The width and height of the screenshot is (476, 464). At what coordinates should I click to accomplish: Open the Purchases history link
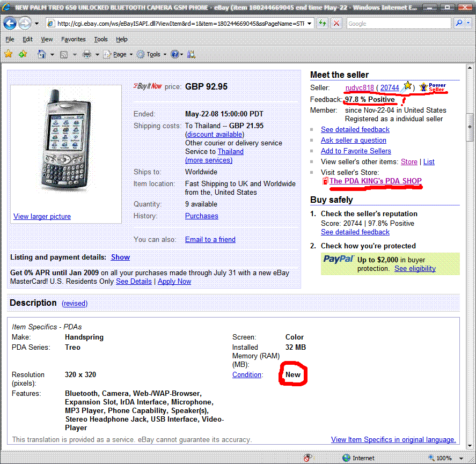[x=202, y=216]
